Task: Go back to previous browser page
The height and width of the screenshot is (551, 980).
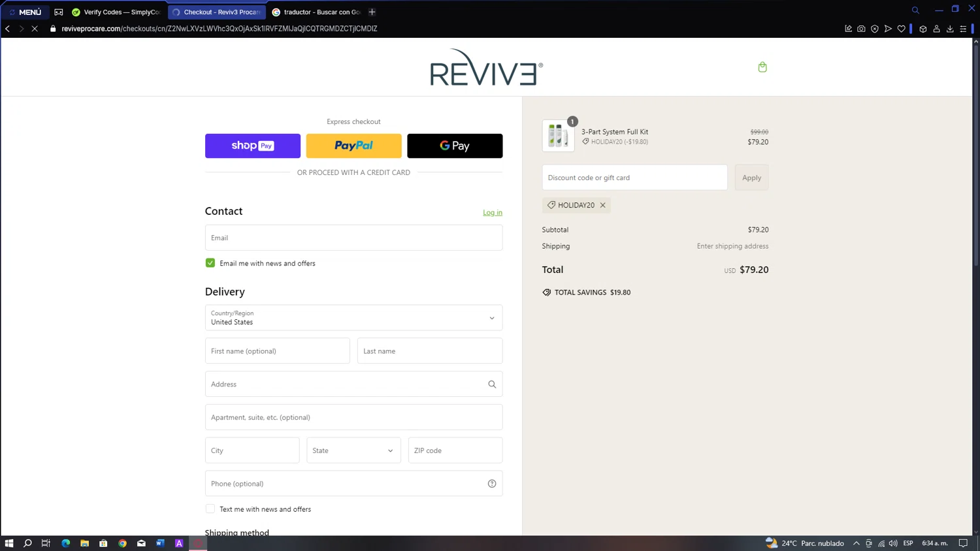Action: (x=8, y=29)
